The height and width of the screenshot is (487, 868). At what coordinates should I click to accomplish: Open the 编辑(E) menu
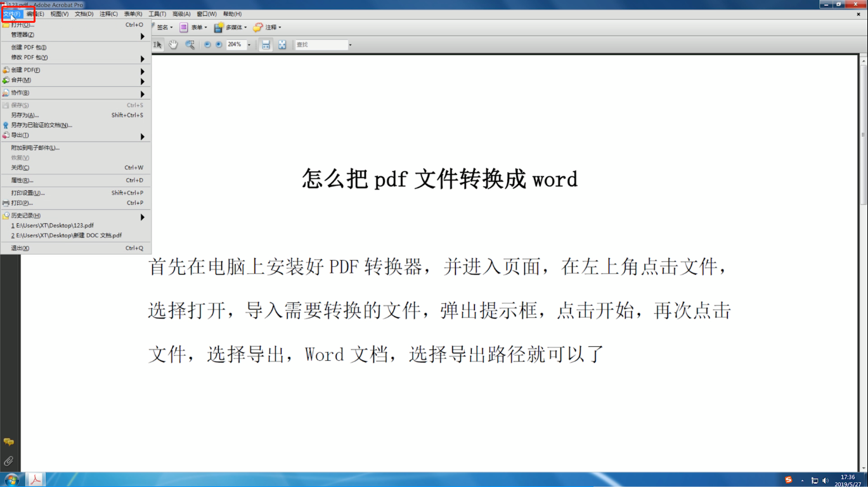pos(36,14)
